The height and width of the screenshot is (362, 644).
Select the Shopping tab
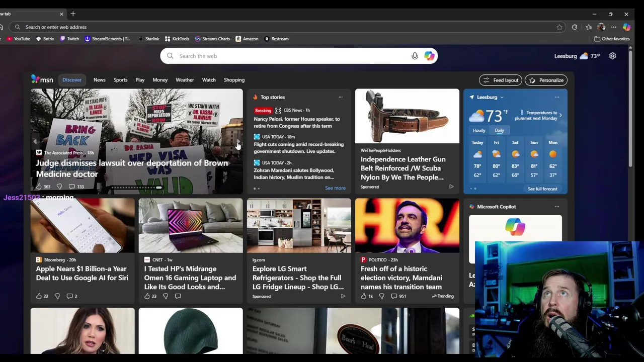(x=234, y=80)
